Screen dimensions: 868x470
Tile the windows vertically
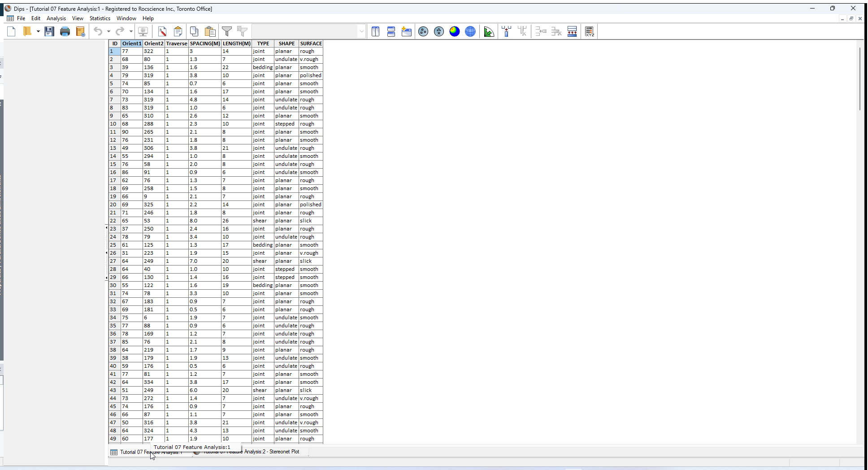click(x=375, y=31)
